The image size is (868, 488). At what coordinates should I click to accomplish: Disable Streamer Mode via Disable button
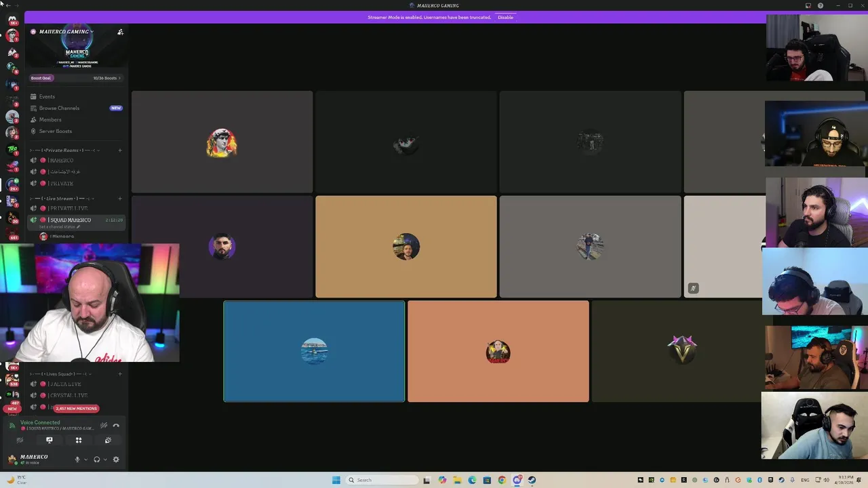click(x=505, y=17)
